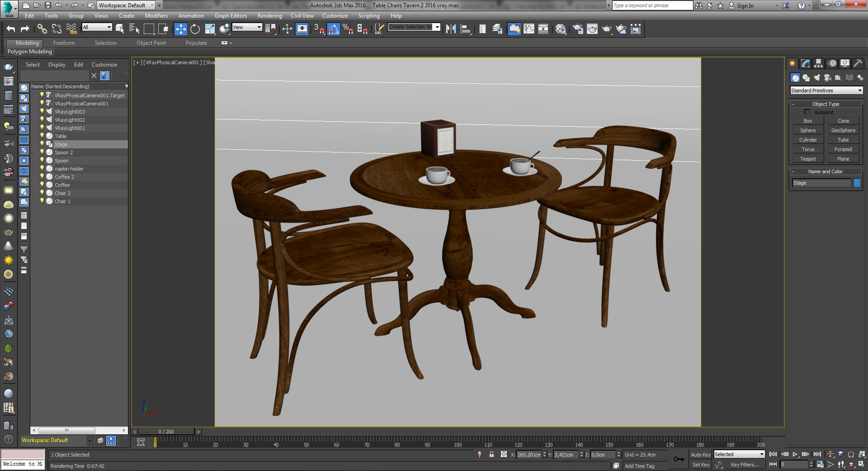
Task: Click the Bind to Space Warp icon
Action: pos(71,29)
